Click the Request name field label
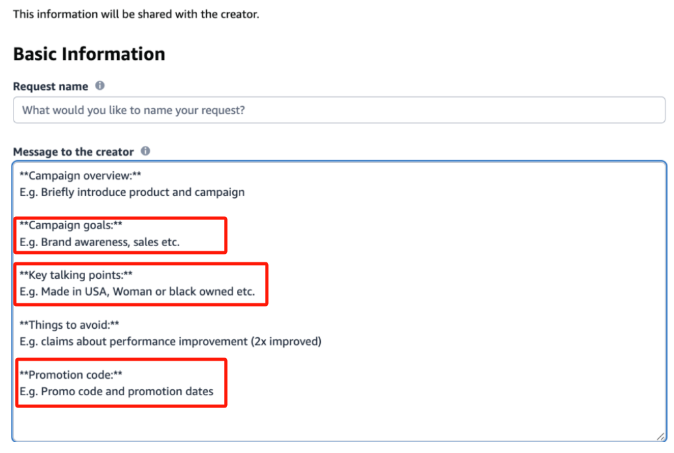This screenshot has width=674, height=453. pos(50,86)
